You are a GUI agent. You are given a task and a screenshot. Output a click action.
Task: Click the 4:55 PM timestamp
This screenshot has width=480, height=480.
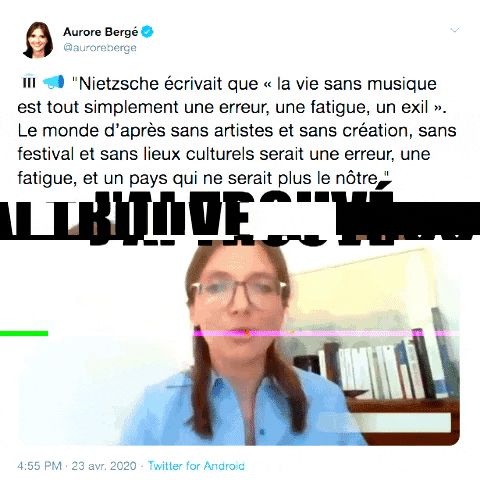coord(40,466)
